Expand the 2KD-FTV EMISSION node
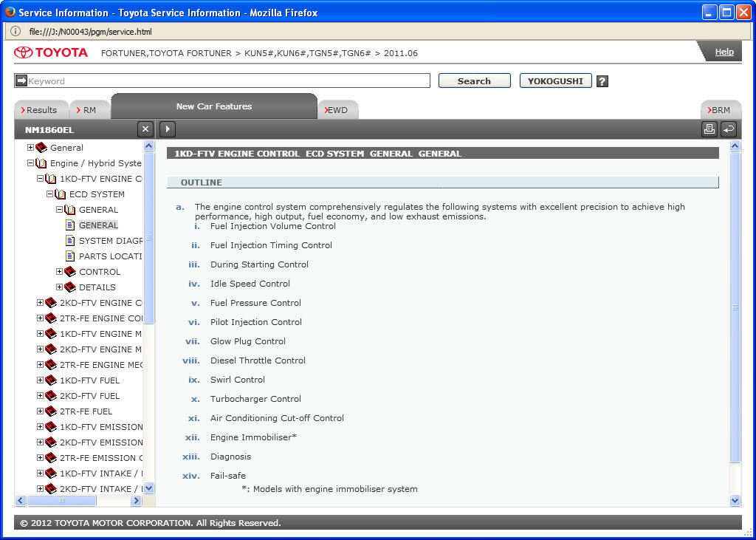Screen dimensions: 756x540 (41, 442)
